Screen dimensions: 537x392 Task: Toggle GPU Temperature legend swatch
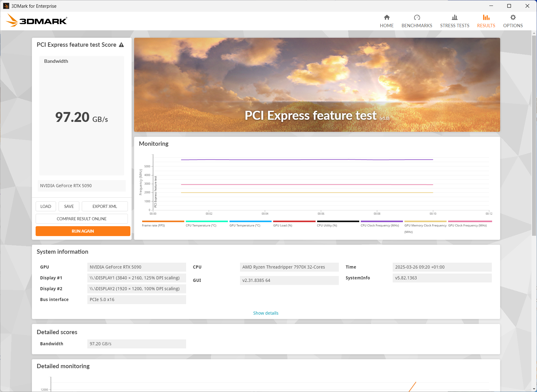(251, 222)
